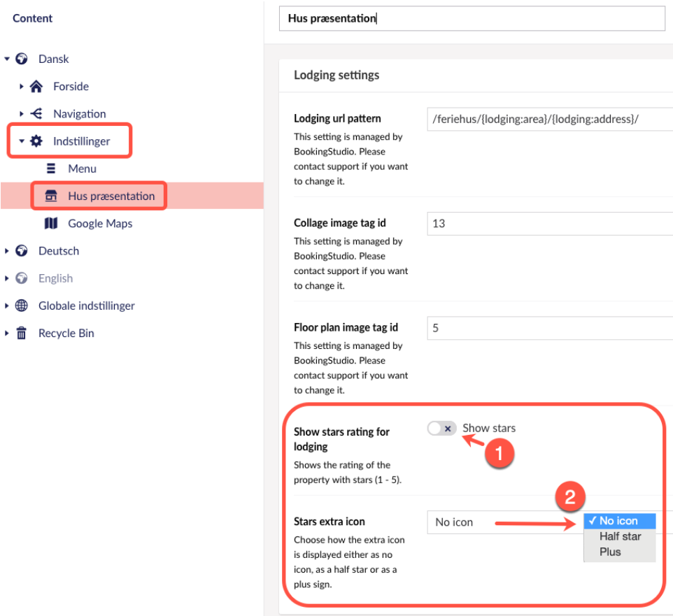This screenshot has height=616, width=673.
Task: Click the Floor plan image tag id label
Action: (x=346, y=328)
